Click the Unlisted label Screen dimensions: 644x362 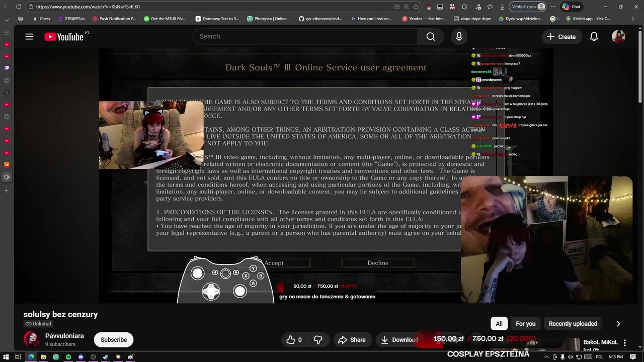click(x=38, y=324)
